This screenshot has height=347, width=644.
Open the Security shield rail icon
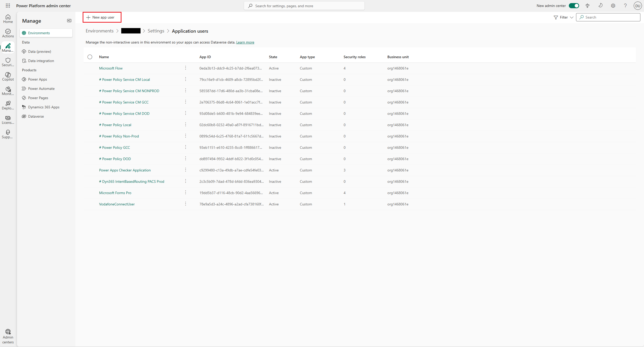pyautogui.click(x=8, y=62)
